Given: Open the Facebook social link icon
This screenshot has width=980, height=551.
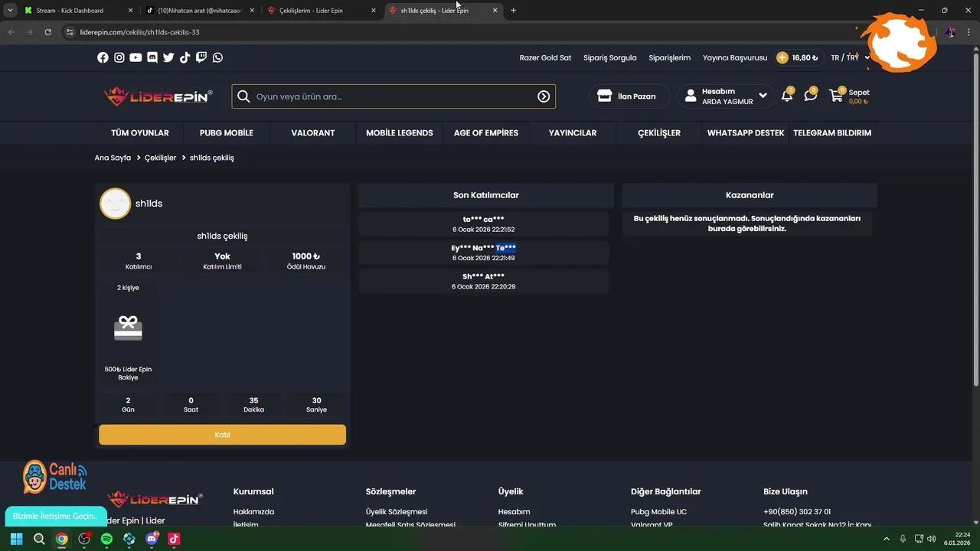Looking at the screenshot, I should click(x=103, y=57).
